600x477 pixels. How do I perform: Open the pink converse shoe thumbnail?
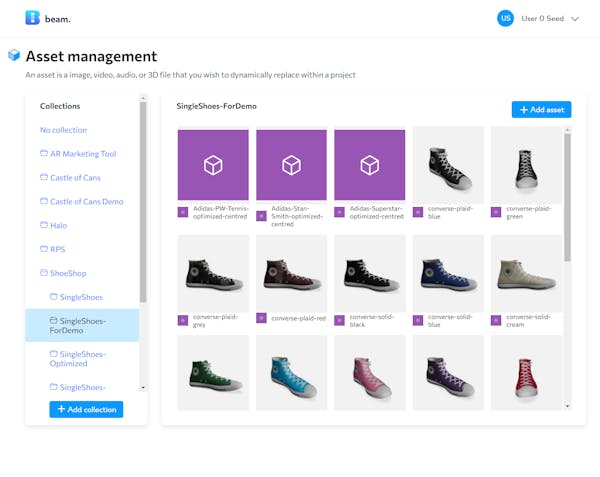click(x=370, y=373)
